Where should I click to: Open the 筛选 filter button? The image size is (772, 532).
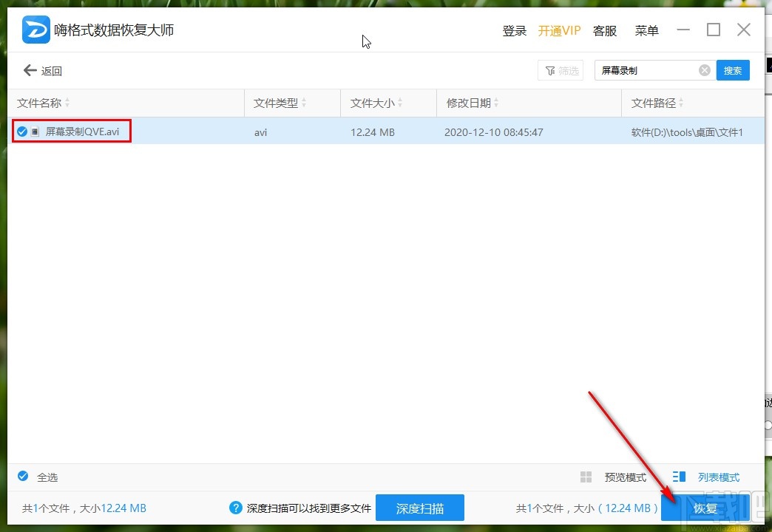[561, 71]
